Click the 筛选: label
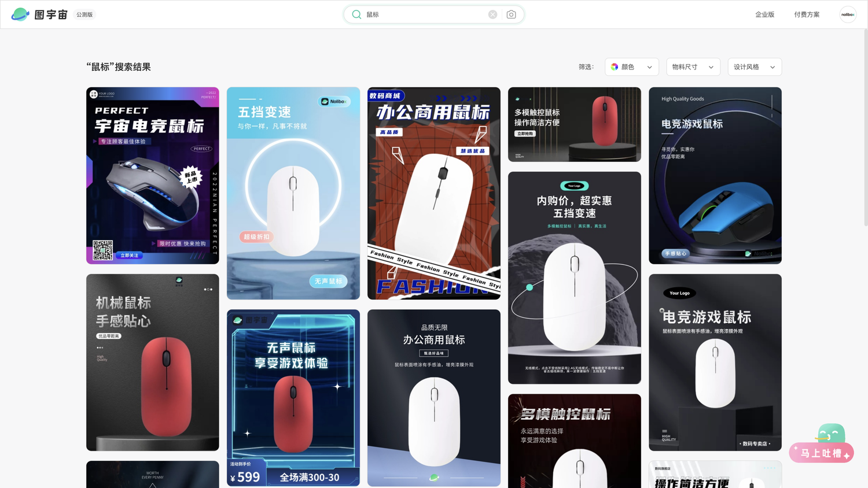The width and height of the screenshot is (868, 488). [x=586, y=67]
